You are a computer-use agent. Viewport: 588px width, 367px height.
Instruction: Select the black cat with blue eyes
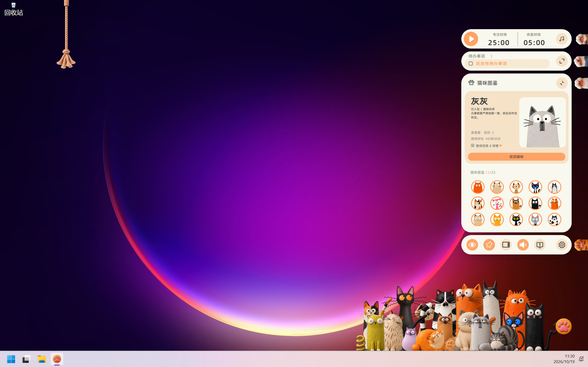click(535, 187)
